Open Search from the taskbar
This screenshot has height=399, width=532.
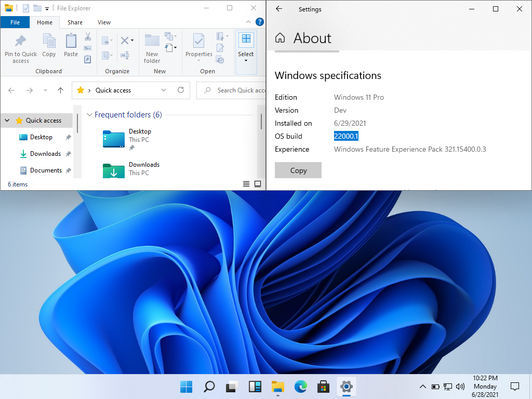(x=209, y=387)
